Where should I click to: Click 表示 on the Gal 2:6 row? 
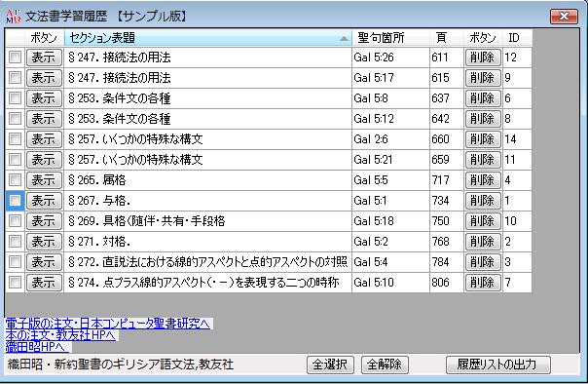44,139
